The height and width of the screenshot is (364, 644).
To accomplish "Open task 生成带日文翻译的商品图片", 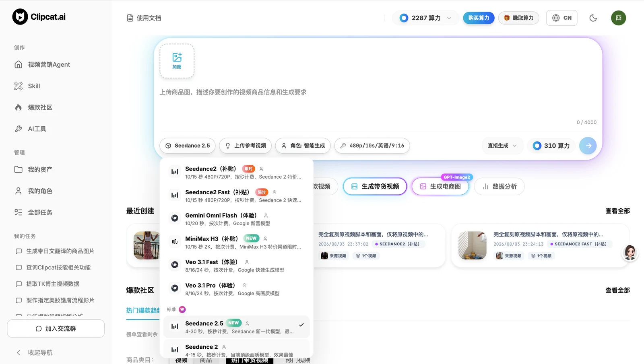I will point(56,251).
